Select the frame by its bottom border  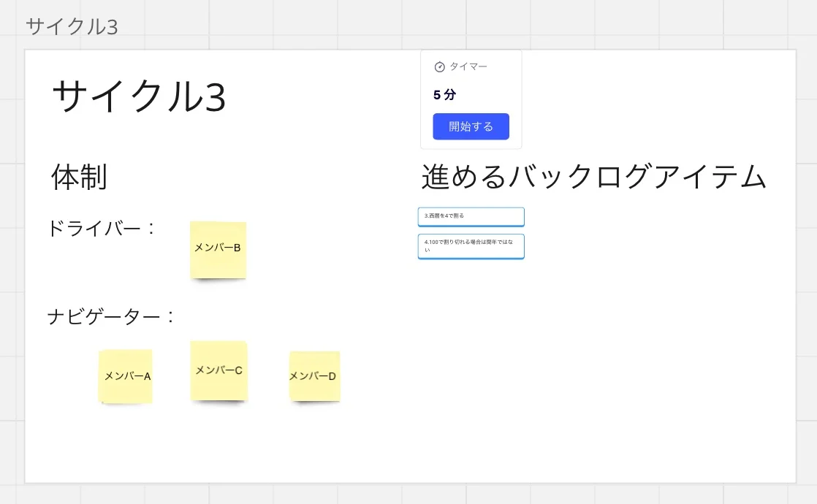tap(409, 482)
